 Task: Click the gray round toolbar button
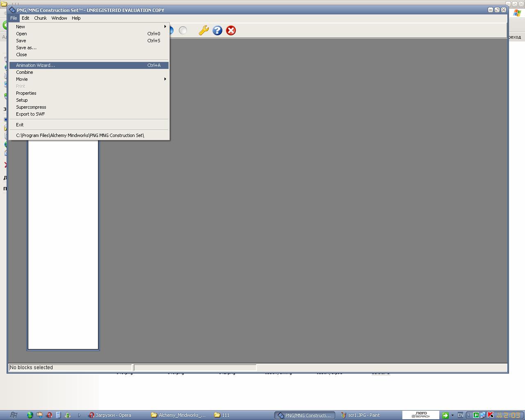point(183,30)
